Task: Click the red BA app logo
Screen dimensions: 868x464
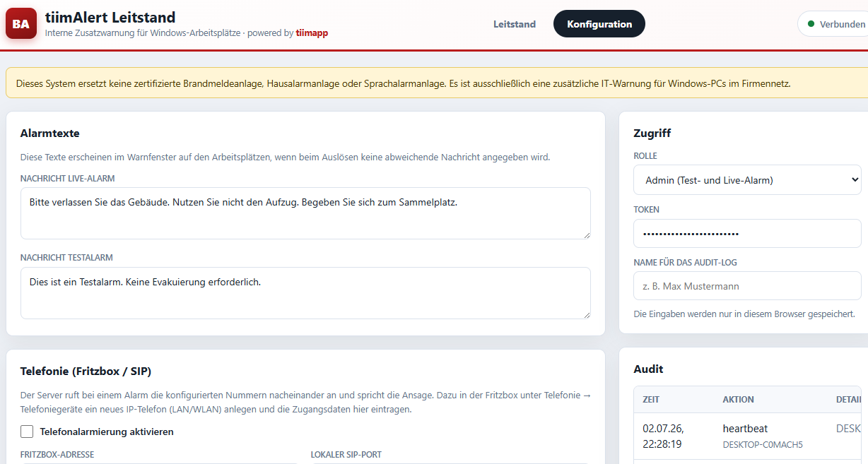Action: click(21, 24)
